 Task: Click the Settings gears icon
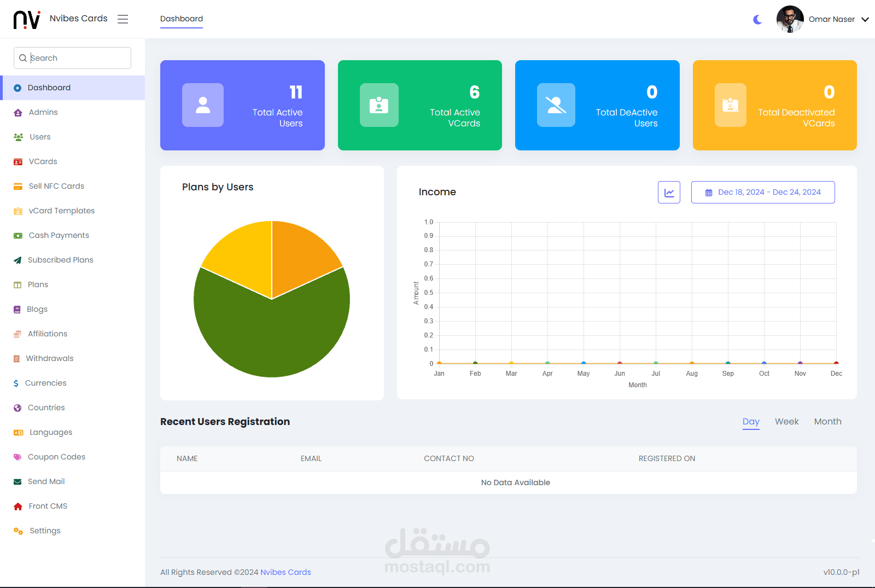(x=18, y=531)
